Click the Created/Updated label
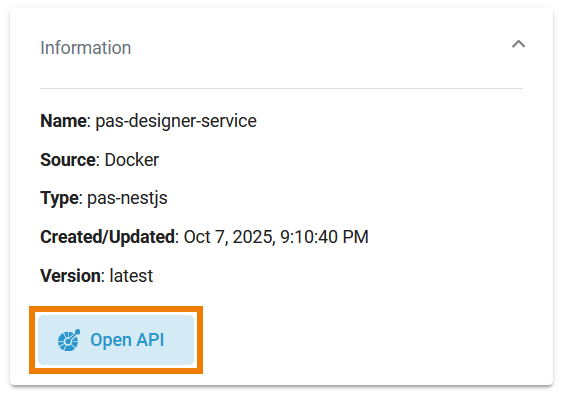This screenshot has height=396, width=563. (x=108, y=237)
